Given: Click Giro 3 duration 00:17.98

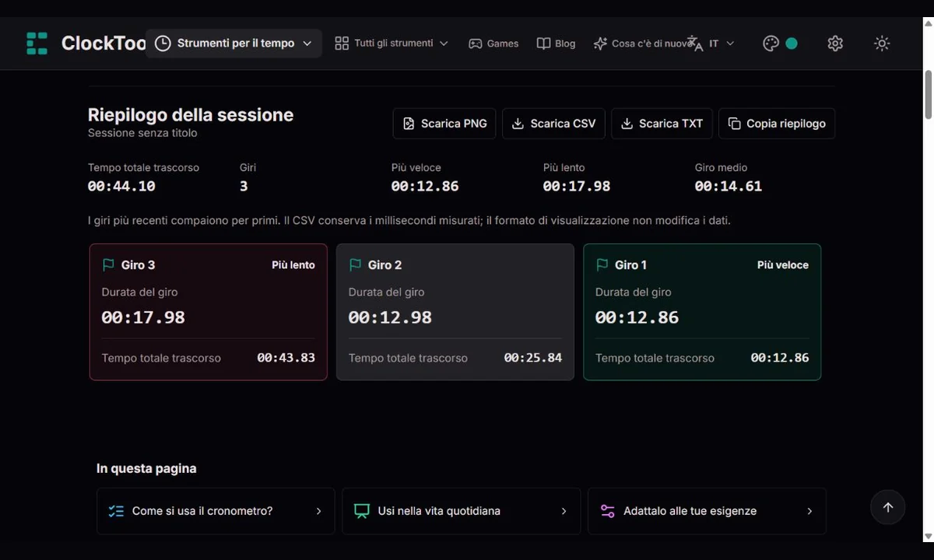Looking at the screenshot, I should point(143,317).
